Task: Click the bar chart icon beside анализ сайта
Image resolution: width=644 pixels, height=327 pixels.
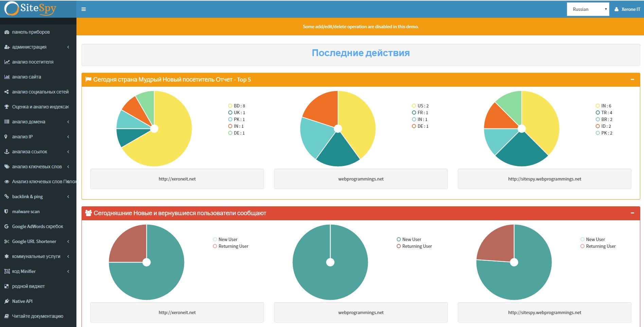Action: tap(6, 77)
